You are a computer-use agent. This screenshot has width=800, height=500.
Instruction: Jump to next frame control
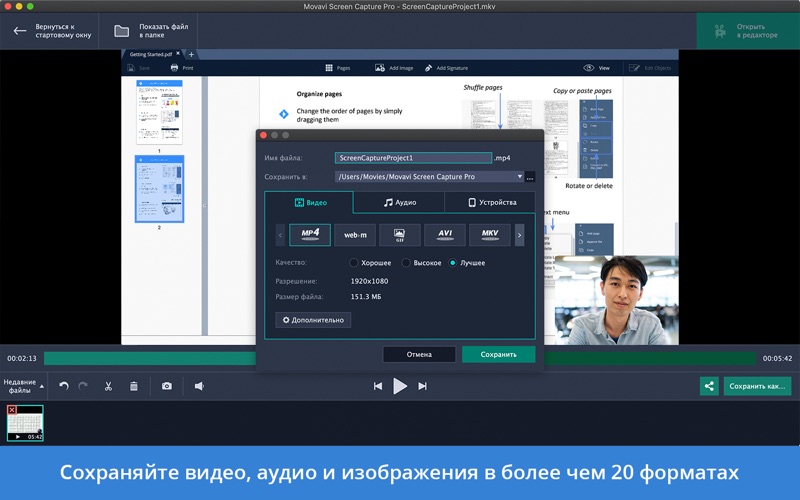[x=422, y=386]
